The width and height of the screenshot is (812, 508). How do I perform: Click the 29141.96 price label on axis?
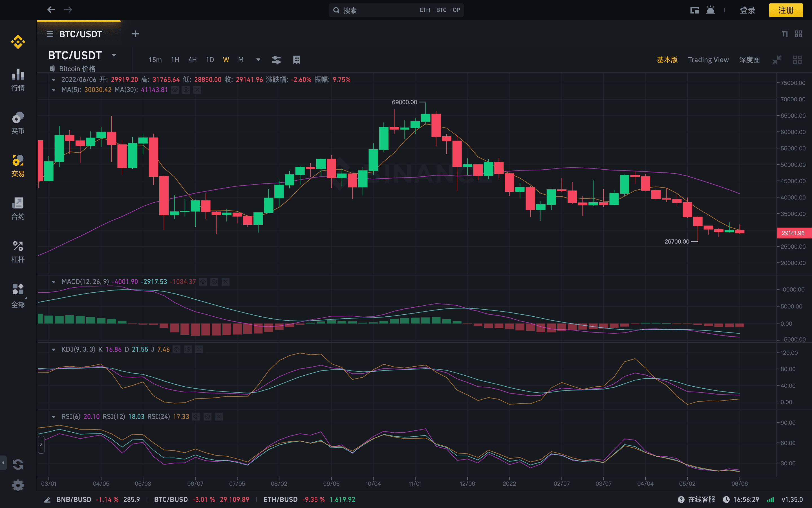794,233
